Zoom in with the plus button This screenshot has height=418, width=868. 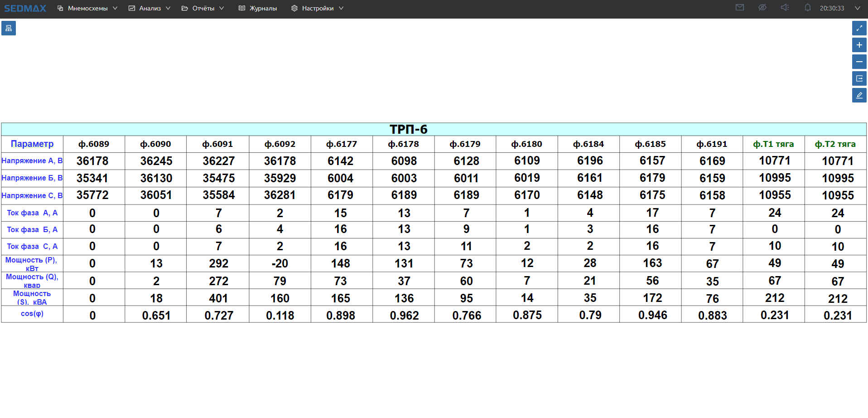coord(859,45)
